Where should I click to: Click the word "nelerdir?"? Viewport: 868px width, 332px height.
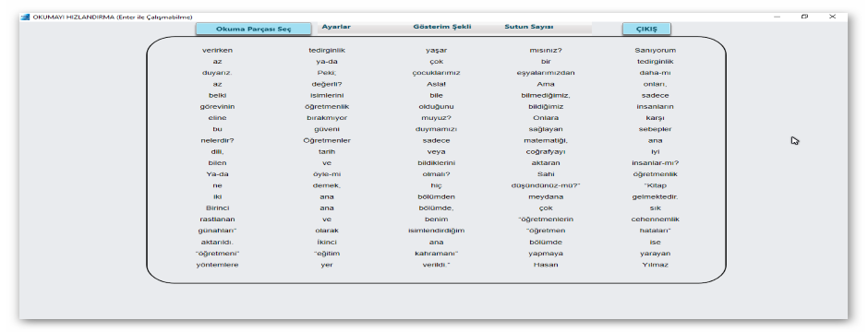[x=218, y=140]
